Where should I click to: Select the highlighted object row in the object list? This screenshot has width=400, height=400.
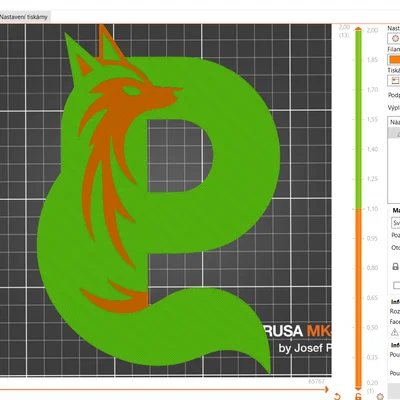pos(394,133)
